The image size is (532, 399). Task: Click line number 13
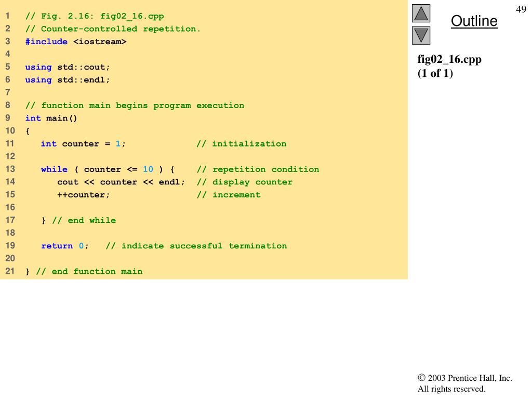(x=10, y=169)
